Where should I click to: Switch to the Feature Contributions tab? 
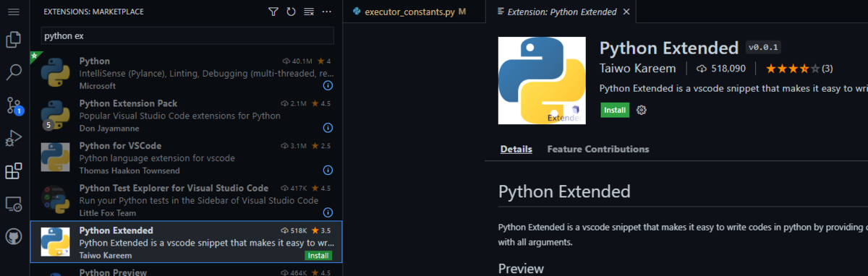(x=598, y=149)
